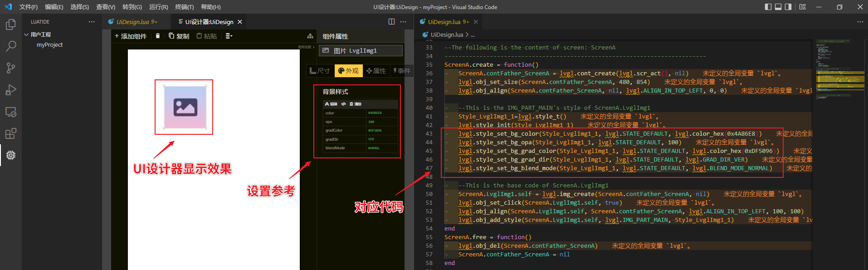This screenshot has width=868, height=270.
Task: Open the LuatIDE chip icon in activity bar
Action: 11,155
